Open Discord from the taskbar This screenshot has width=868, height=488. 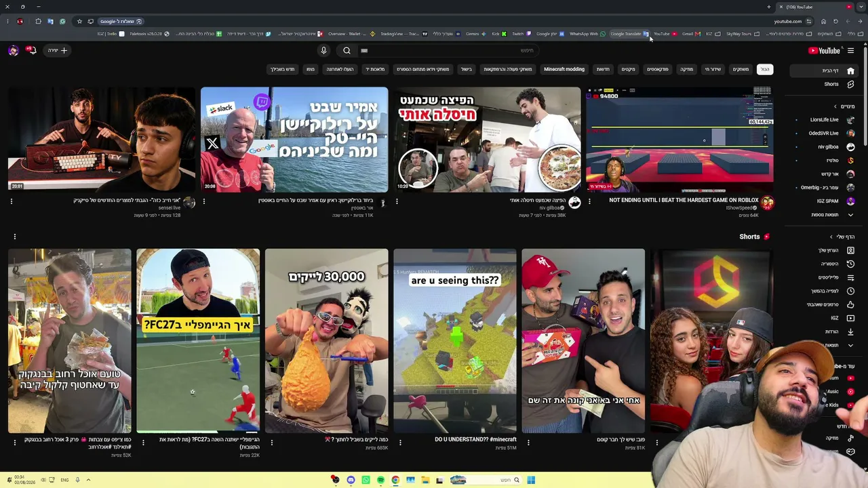351,480
